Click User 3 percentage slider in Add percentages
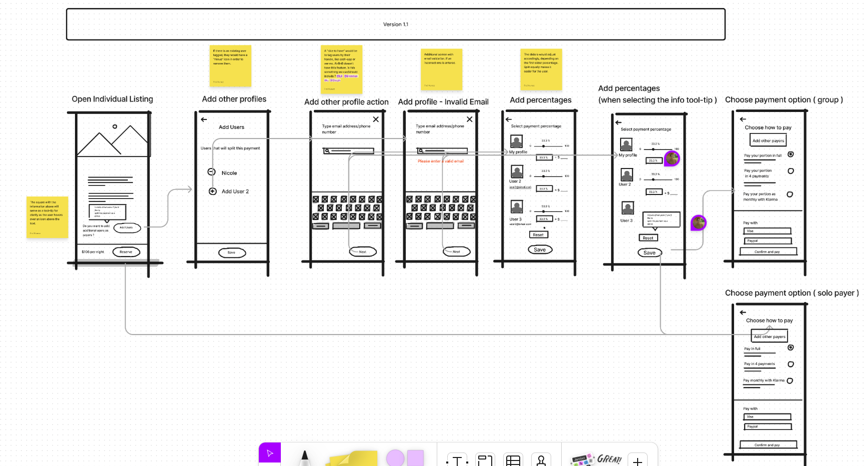The image size is (868, 466). [548, 211]
